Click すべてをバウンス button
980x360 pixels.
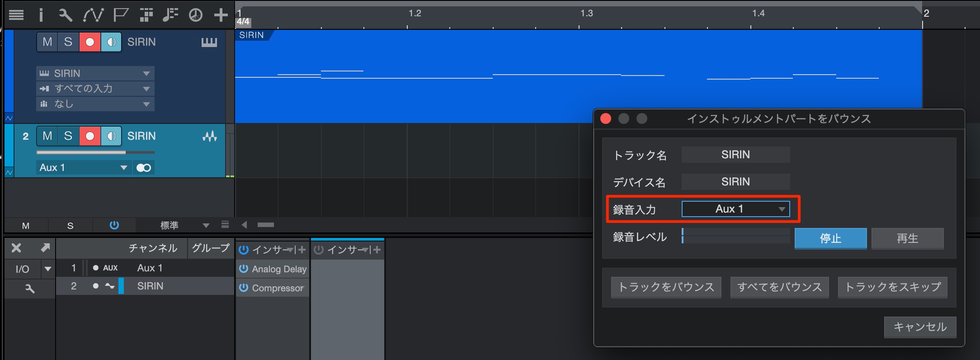point(779,287)
